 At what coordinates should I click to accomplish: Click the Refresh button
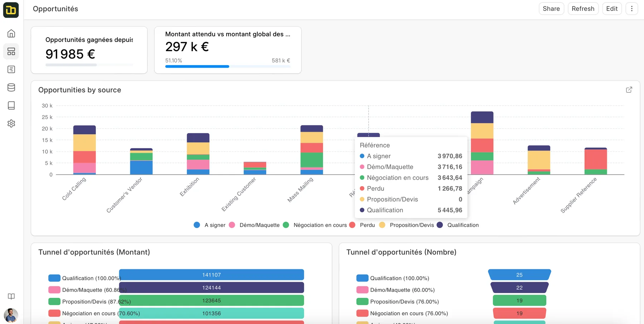(583, 9)
